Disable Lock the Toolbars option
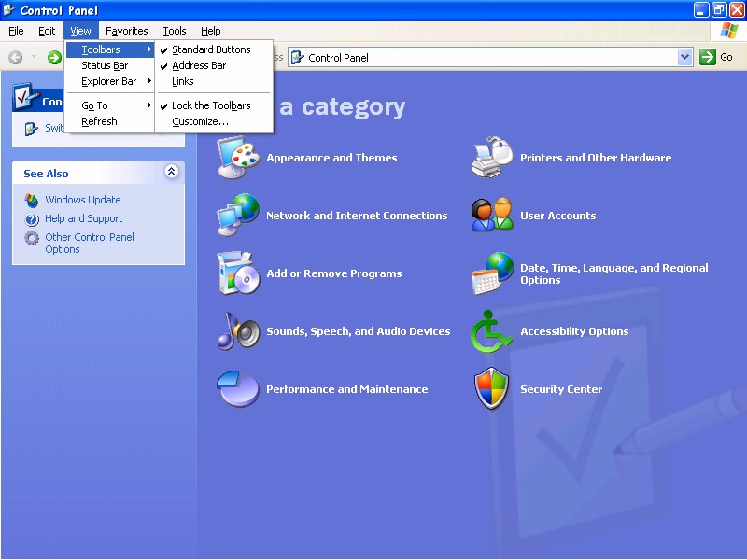This screenshot has width=747, height=560. click(x=211, y=105)
